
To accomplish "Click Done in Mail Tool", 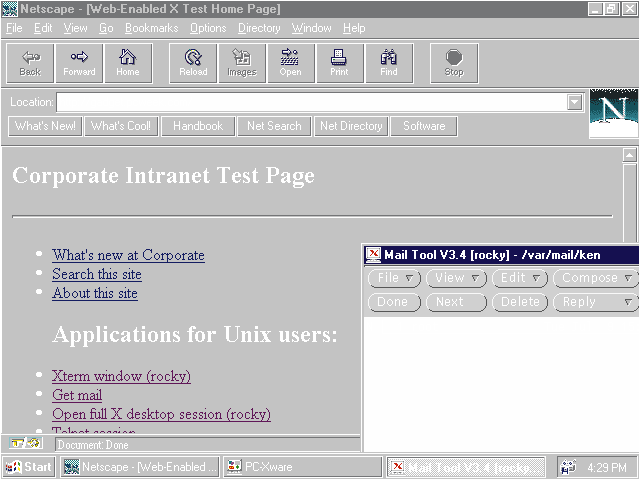I will coord(394,302).
